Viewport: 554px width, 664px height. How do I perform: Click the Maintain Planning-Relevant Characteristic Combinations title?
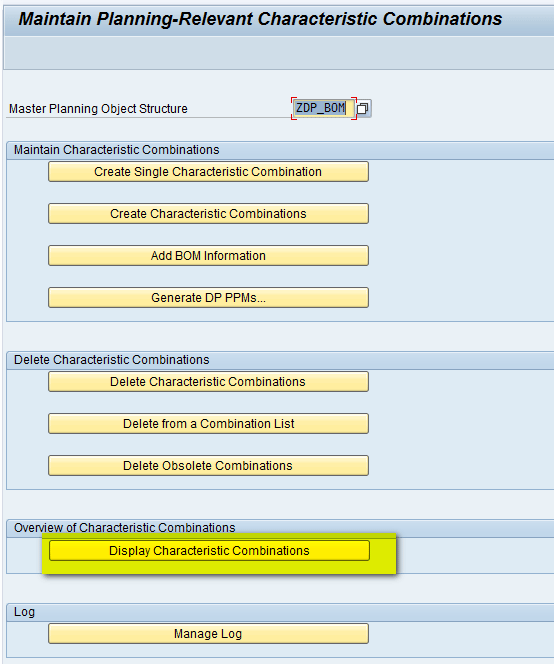click(x=260, y=19)
